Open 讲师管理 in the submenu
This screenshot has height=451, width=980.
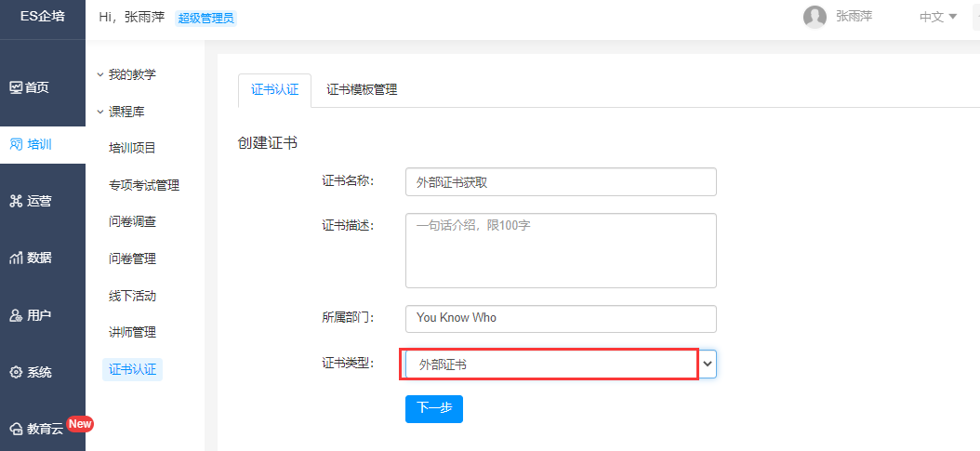tap(132, 332)
